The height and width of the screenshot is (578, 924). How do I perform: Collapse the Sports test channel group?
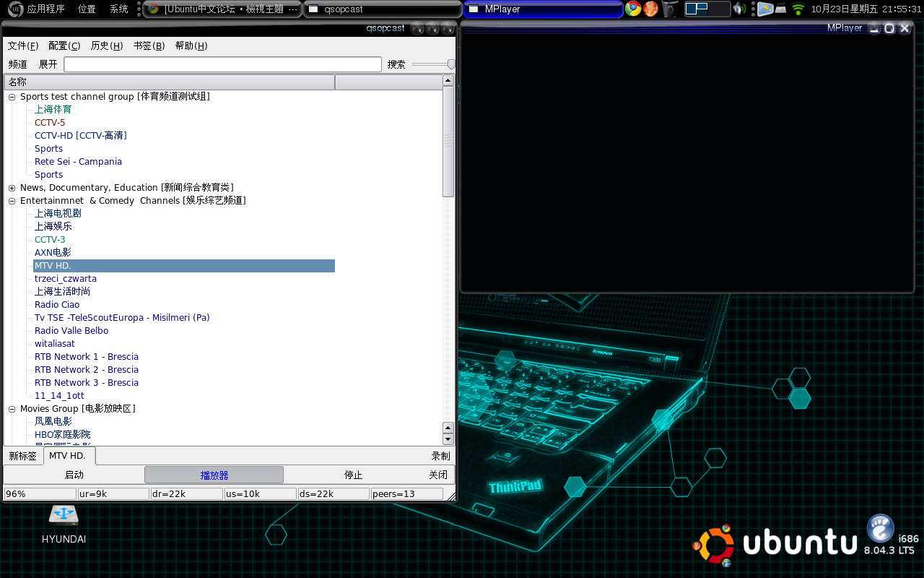12,97
